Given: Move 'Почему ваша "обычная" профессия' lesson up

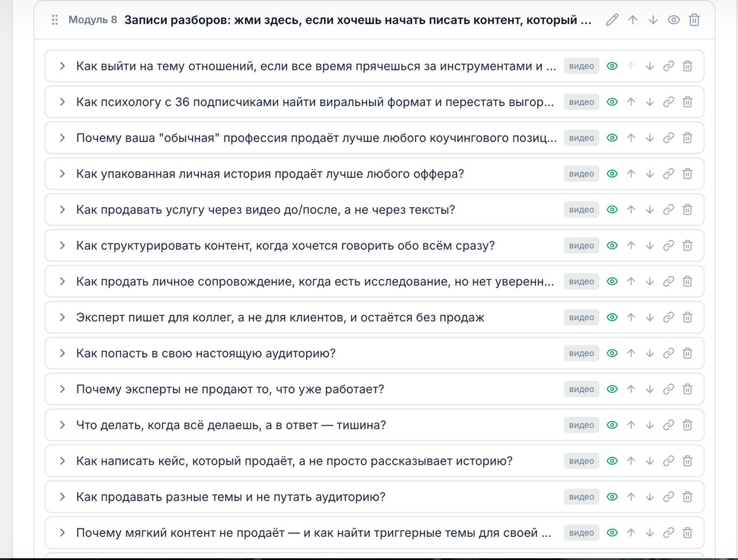Looking at the screenshot, I should (x=631, y=138).
